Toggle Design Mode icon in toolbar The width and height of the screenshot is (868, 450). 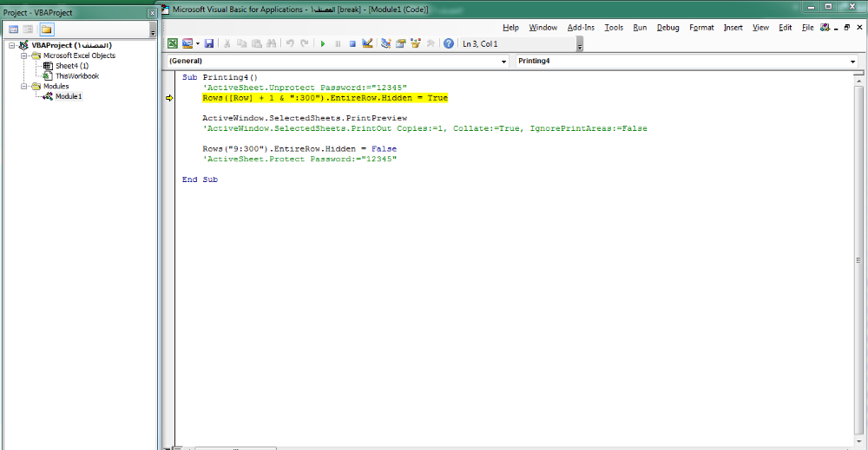coord(367,43)
